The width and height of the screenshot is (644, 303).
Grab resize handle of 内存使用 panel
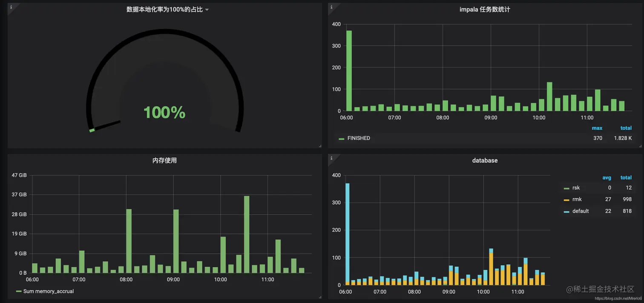click(319, 297)
